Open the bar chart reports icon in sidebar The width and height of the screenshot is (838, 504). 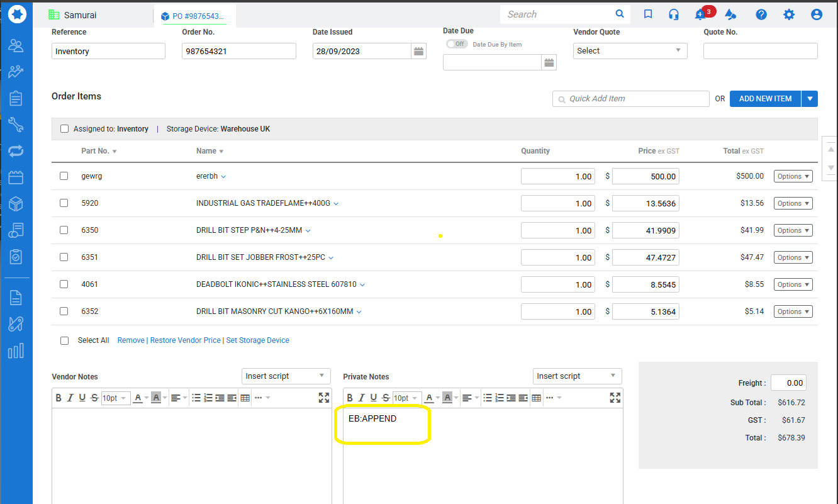coord(16,350)
